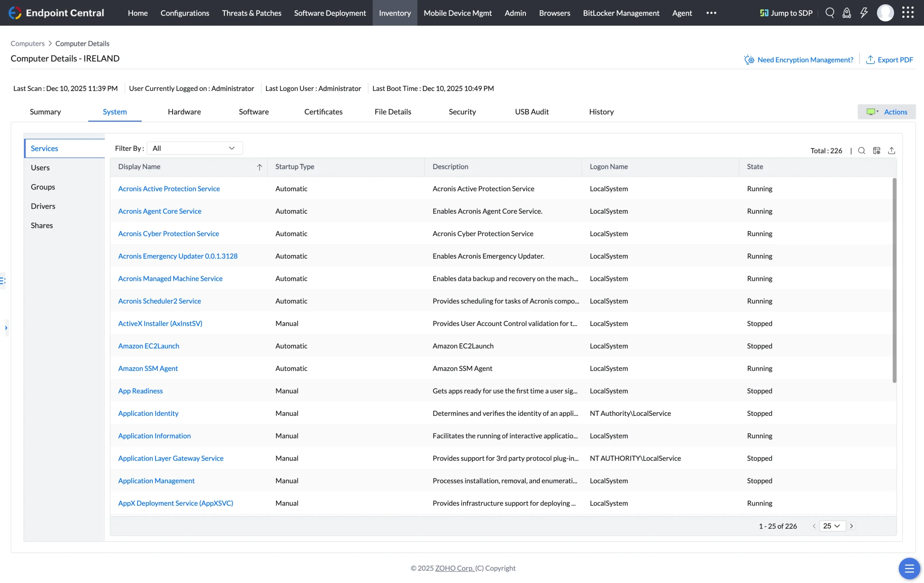Open App Readiness service link
This screenshot has height=583, width=924.
tap(140, 391)
